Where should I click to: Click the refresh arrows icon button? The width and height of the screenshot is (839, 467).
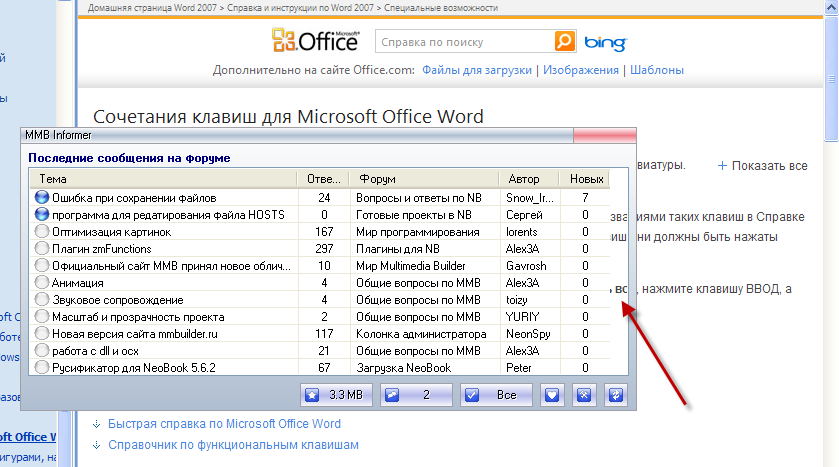click(616, 395)
